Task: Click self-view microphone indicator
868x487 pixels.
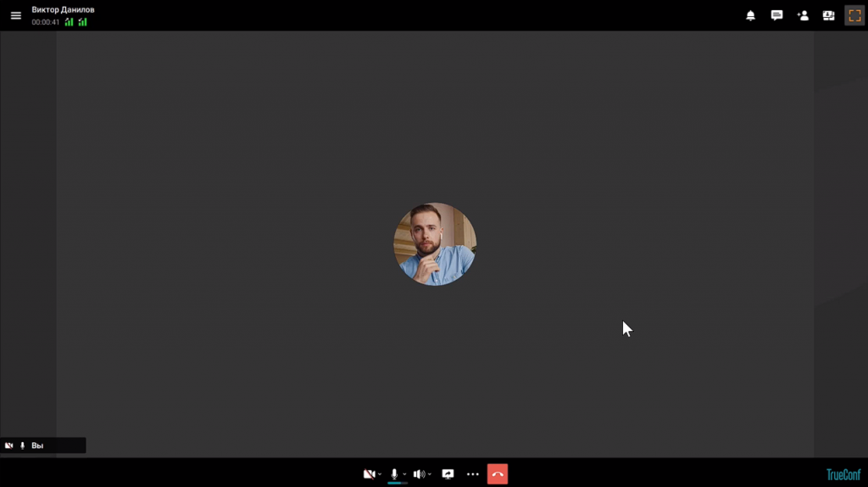Action: (x=23, y=445)
